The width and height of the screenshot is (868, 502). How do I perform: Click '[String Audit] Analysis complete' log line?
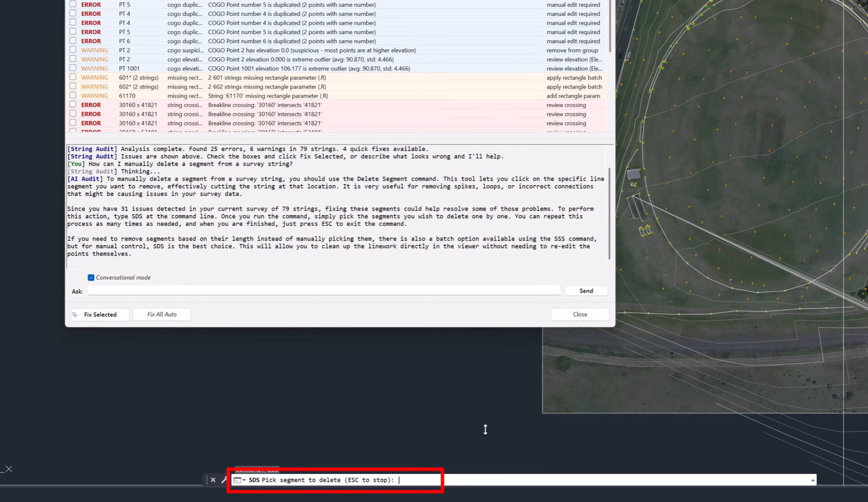[x=248, y=149]
